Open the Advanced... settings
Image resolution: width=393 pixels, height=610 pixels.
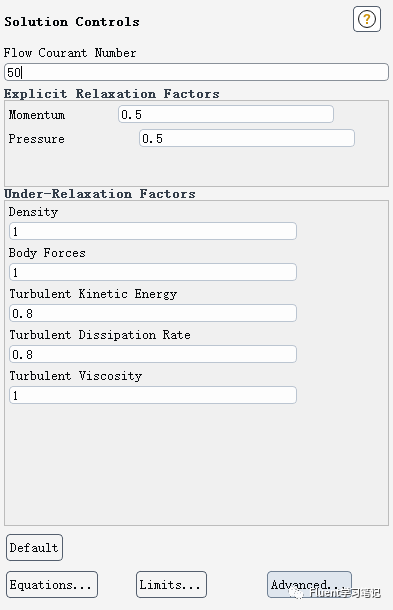coord(309,585)
